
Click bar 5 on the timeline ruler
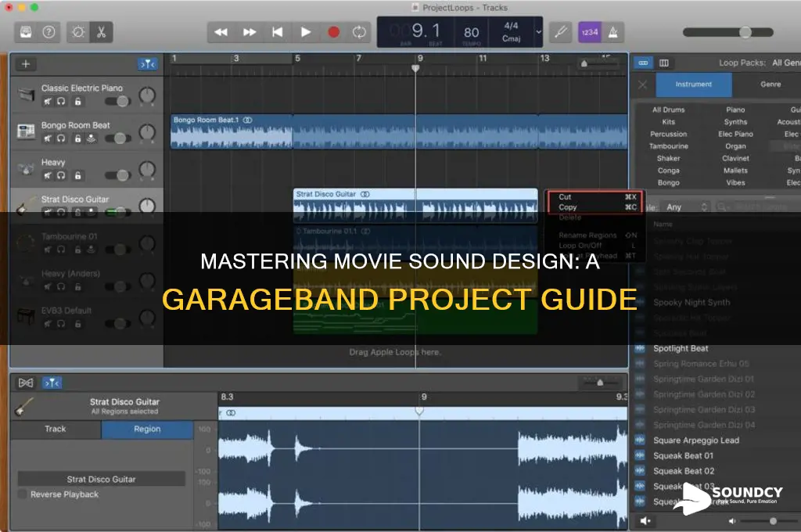coord(297,58)
